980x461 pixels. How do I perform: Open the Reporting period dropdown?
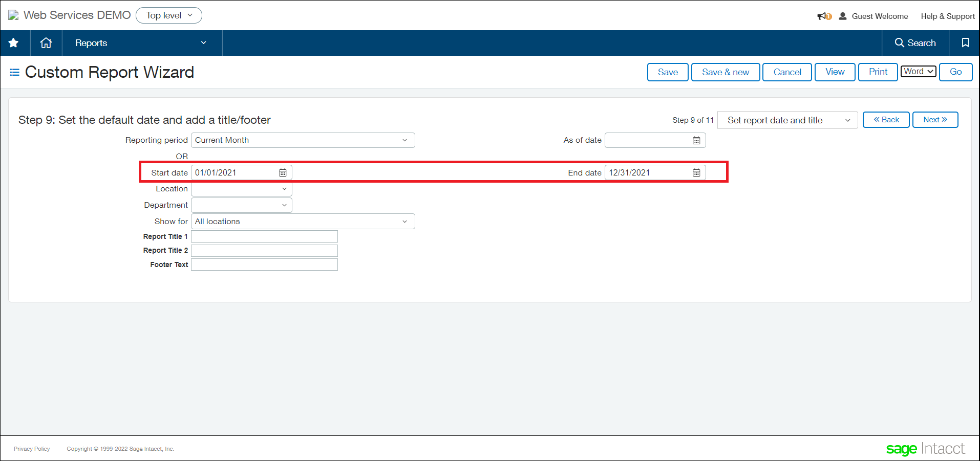click(x=303, y=140)
